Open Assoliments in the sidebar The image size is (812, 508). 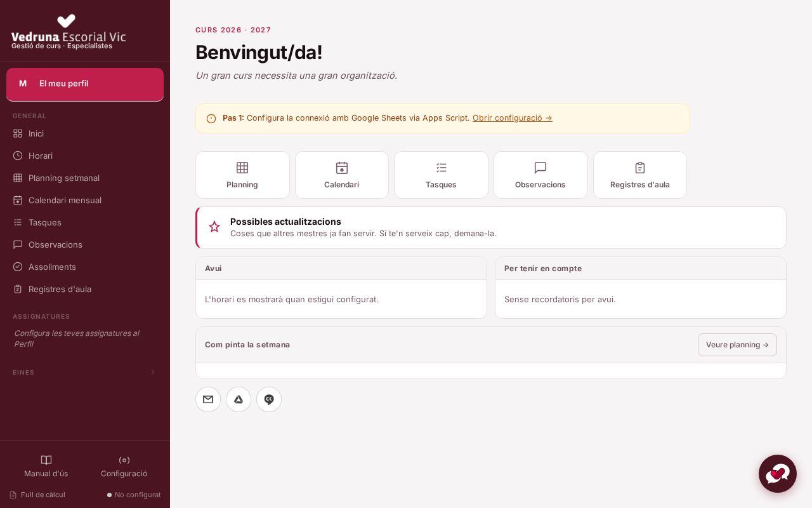[x=85, y=267]
